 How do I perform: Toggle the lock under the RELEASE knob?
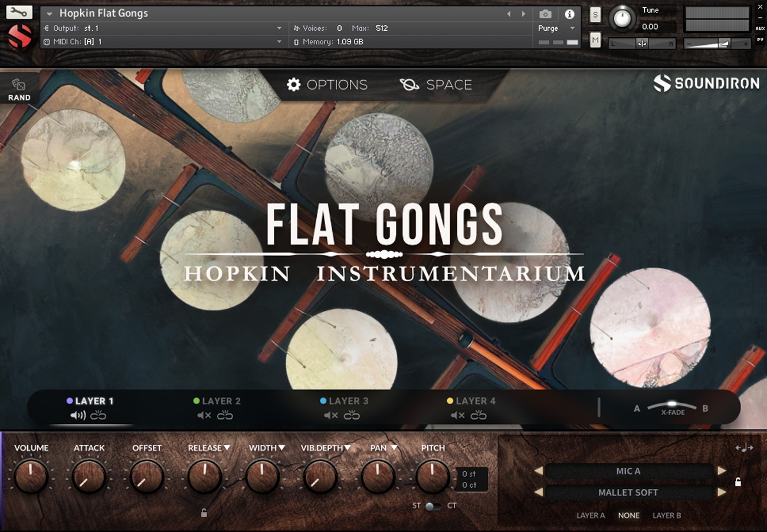[204, 513]
